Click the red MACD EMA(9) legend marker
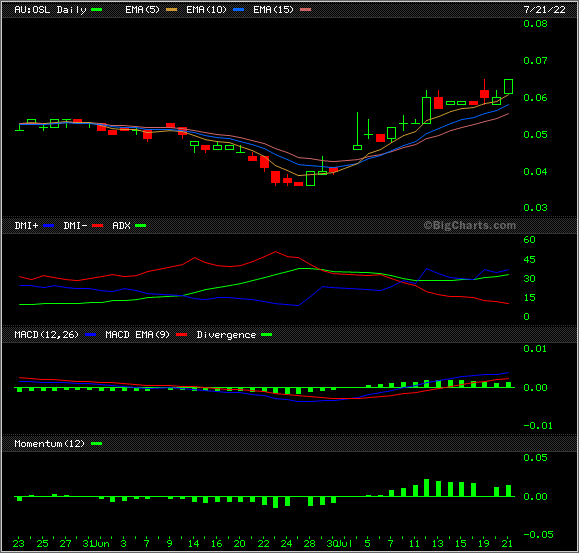579x553 pixels. click(182, 335)
